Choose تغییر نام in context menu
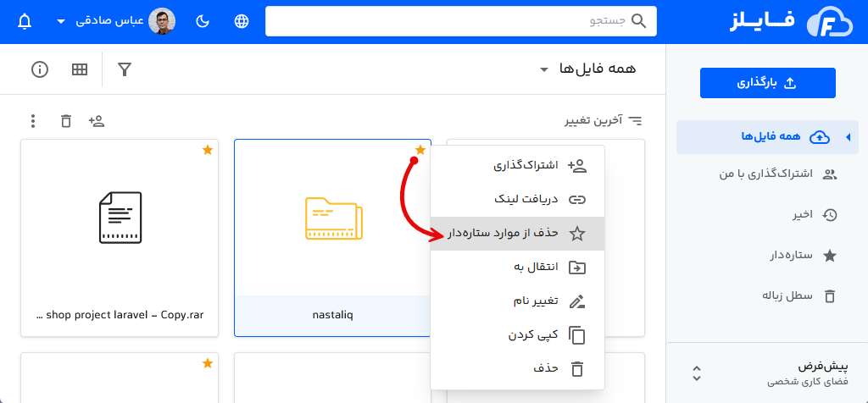Viewport: 868px width, 403px height. 517,301
